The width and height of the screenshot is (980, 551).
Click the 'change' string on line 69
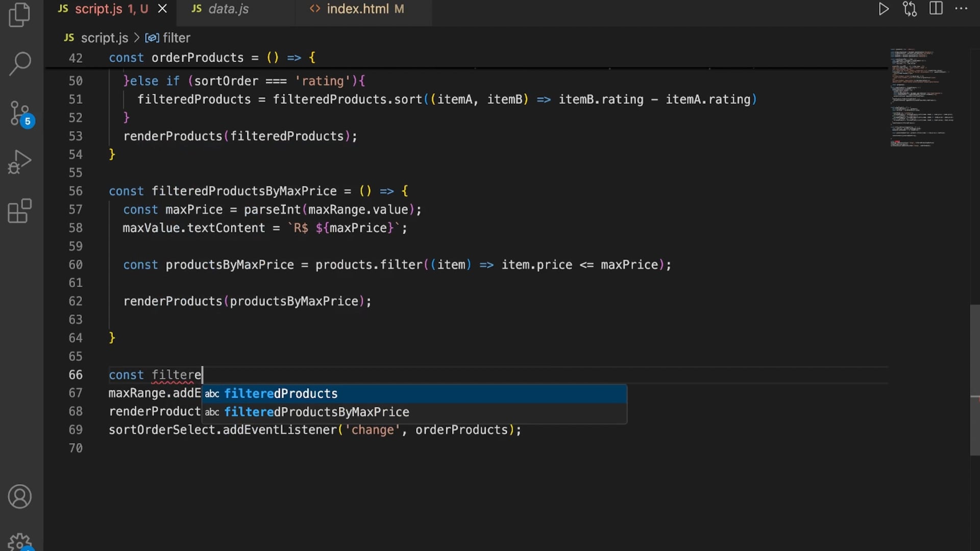tap(373, 430)
